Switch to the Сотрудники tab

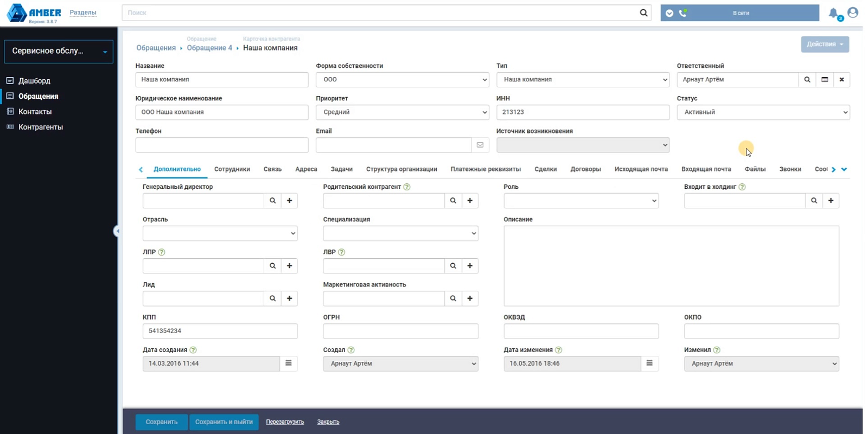click(232, 169)
